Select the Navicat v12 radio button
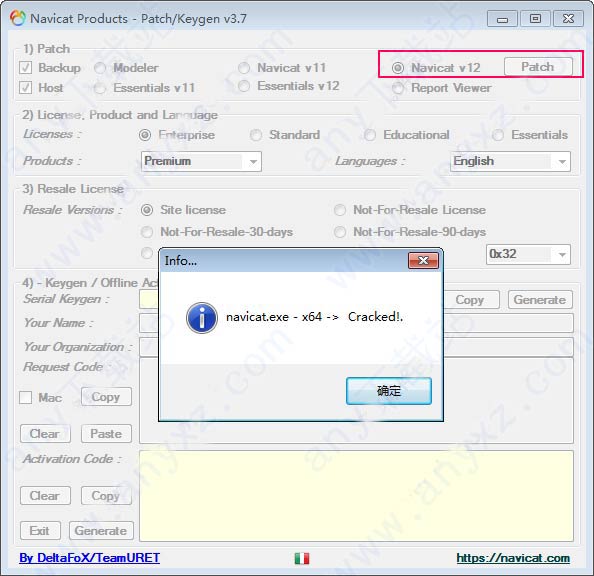The width and height of the screenshot is (594, 576). point(398,68)
